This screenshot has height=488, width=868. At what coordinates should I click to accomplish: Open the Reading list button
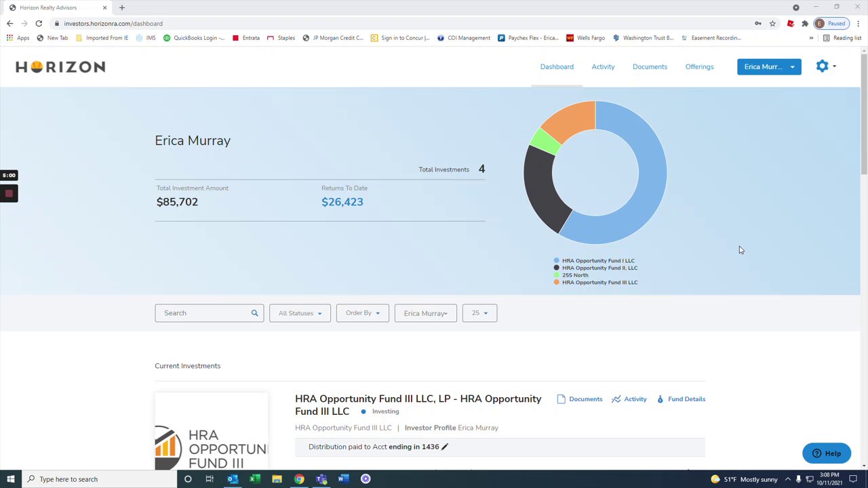842,38
